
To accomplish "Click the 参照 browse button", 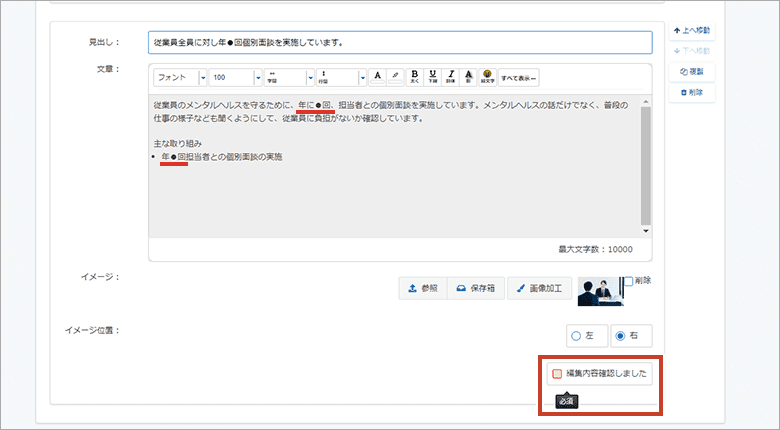I will click(x=424, y=288).
